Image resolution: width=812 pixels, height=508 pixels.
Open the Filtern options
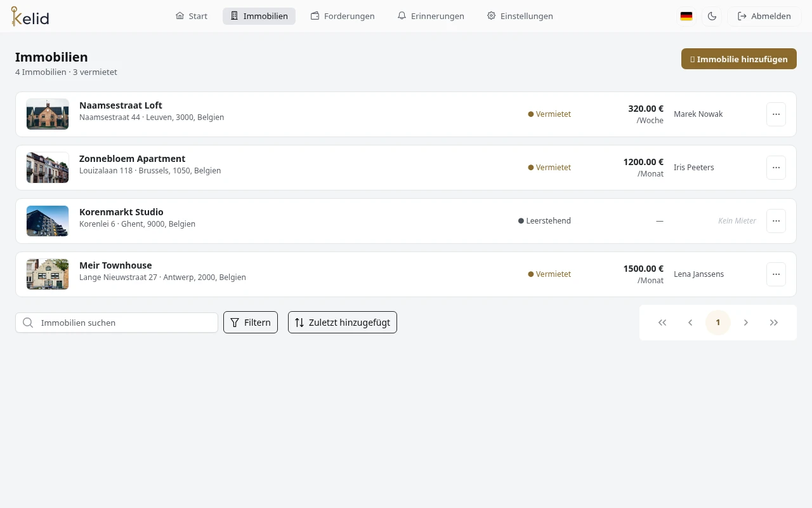[x=251, y=323]
